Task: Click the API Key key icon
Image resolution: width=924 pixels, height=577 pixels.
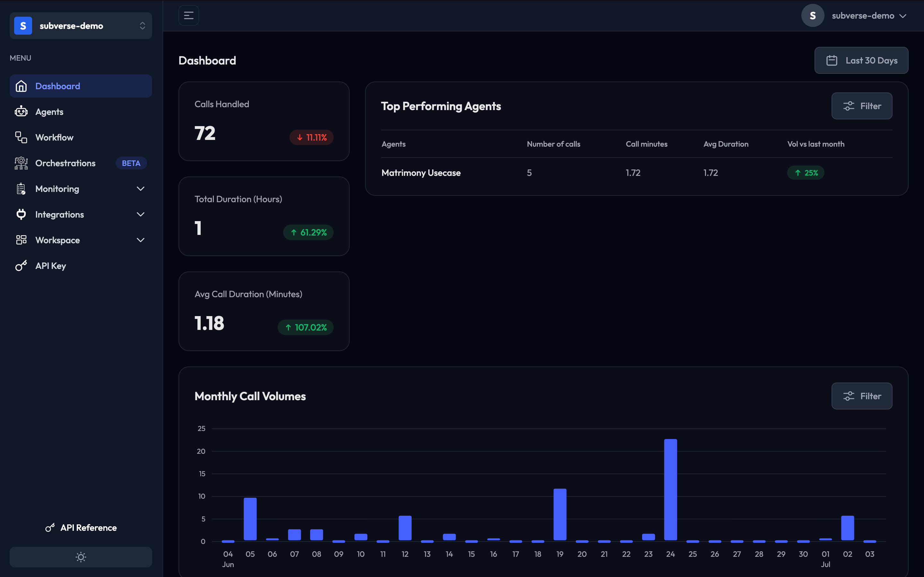Action: pyautogui.click(x=21, y=266)
